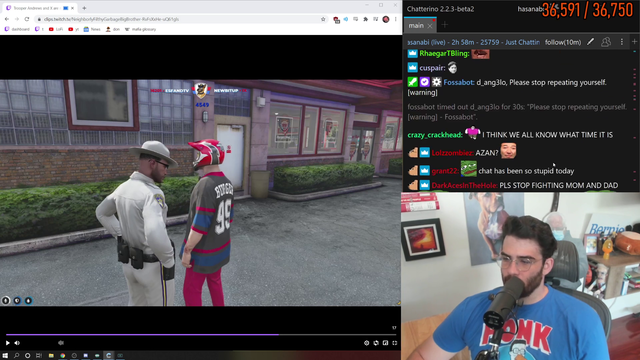Click crazy_crackhead username in chat
Viewport: 640px width, 360px height.
tap(435, 135)
